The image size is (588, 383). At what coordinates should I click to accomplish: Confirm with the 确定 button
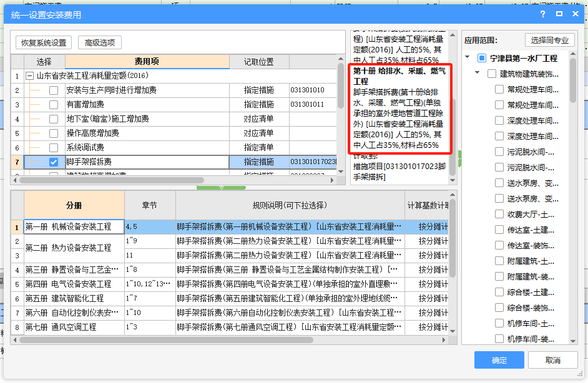click(499, 360)
